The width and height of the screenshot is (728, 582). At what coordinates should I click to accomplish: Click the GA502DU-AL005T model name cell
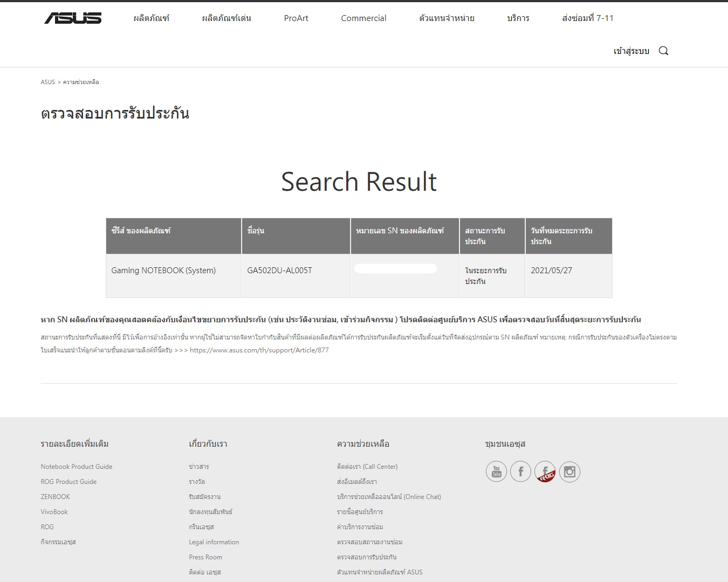296,276
